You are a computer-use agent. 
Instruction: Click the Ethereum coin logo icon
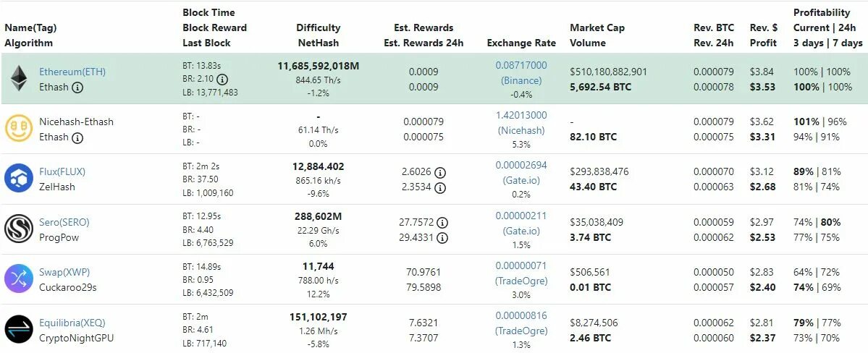[18, 79]
